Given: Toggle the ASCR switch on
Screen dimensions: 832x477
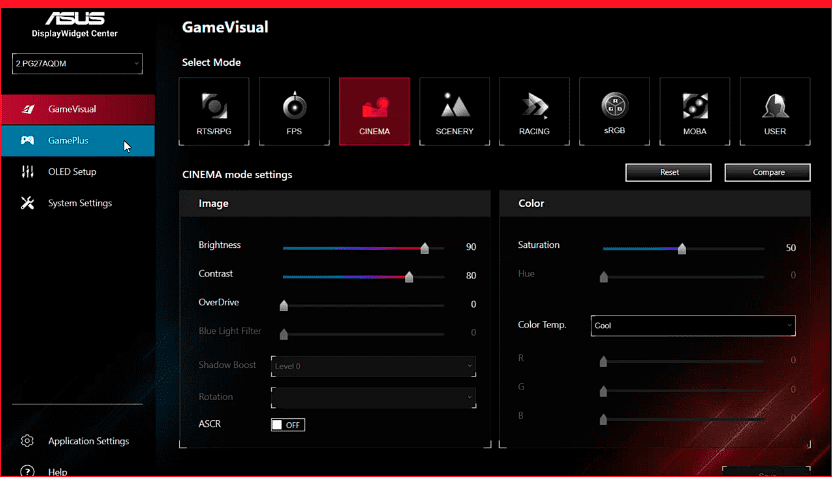Looking at the screenshot, I should [288, 425].
